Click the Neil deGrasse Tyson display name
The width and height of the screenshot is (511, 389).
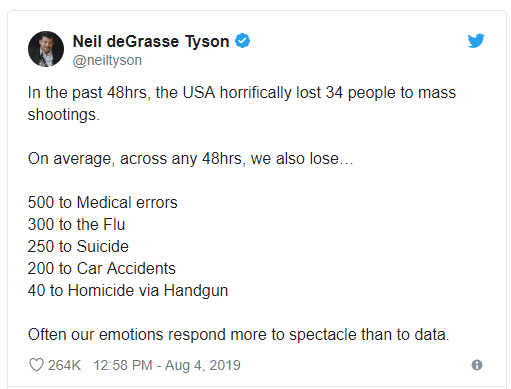pos(151,41)
